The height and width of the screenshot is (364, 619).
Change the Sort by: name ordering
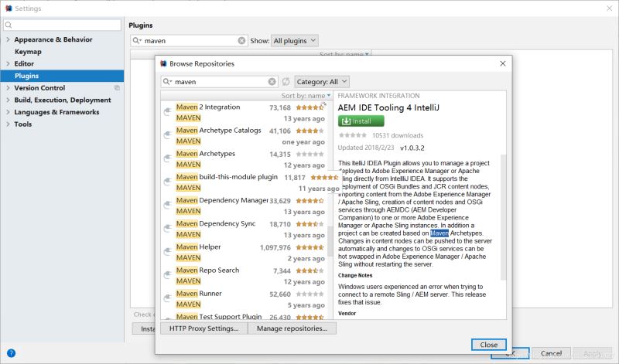[x=306, y=95]
